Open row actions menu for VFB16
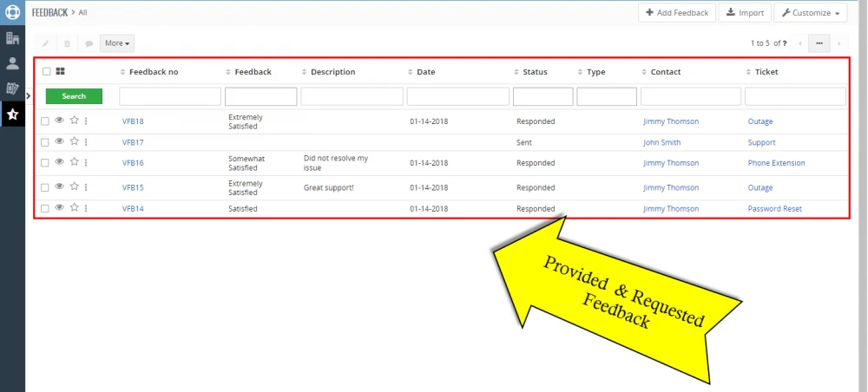 86,162
